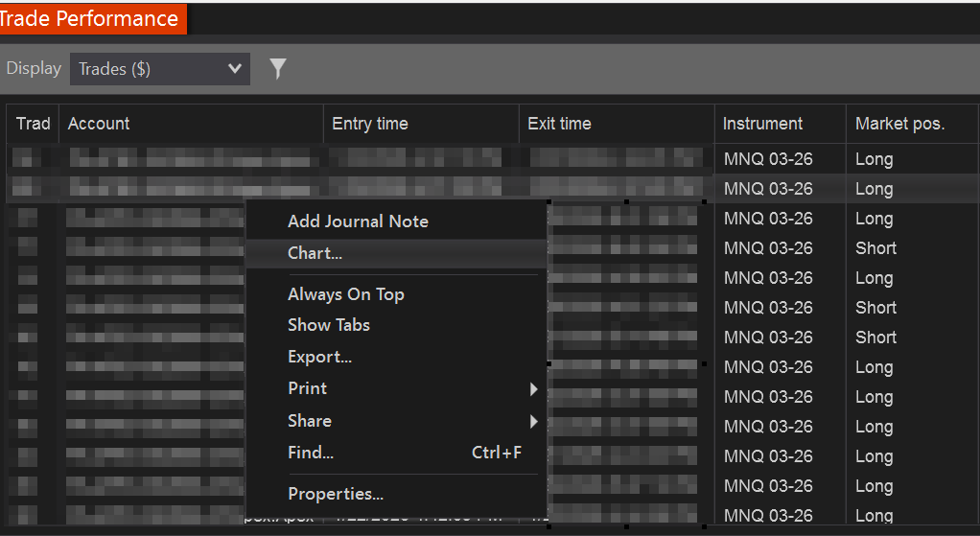Expand the Share submenu arrow
Screen dimensions: 980x536
tap(533, 422)
